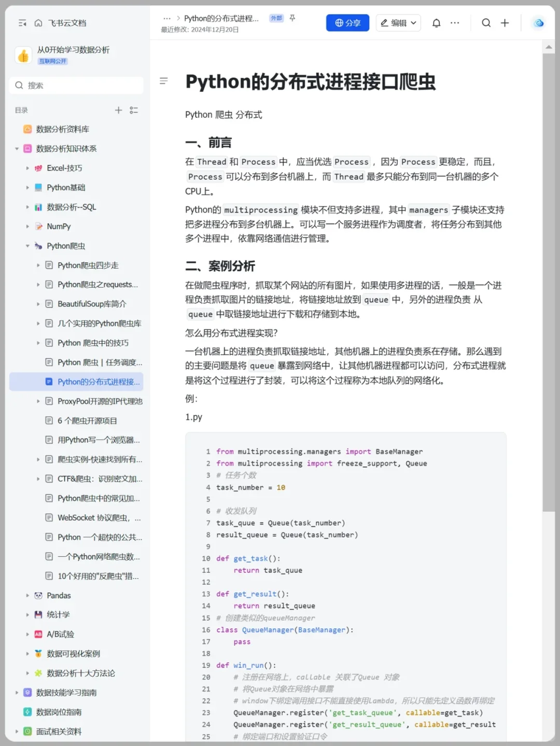
Task: Open the outline icon left of the title
Action: click(164, 81)
